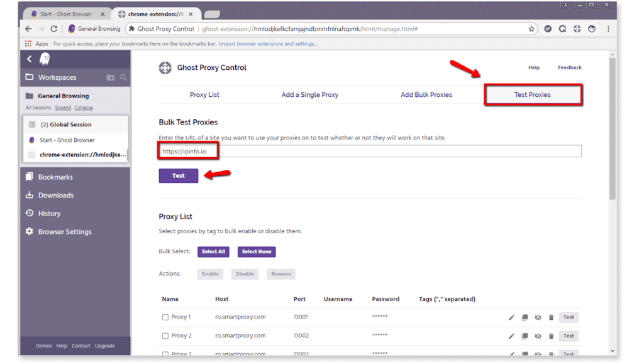Click the checkmark extension icon in toolbar

click(548, 29)
